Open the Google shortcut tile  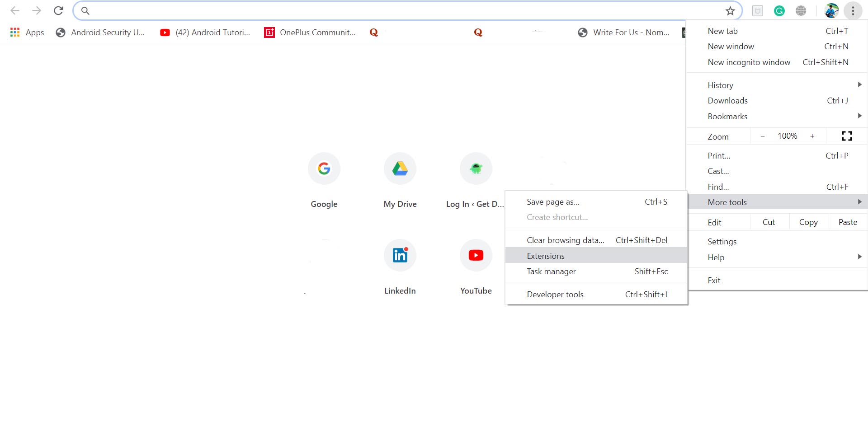(x=324, y=180)
